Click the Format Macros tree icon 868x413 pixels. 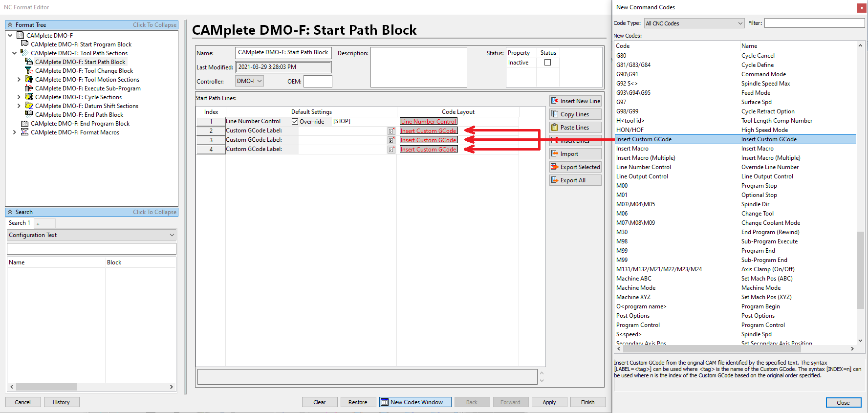24,132
